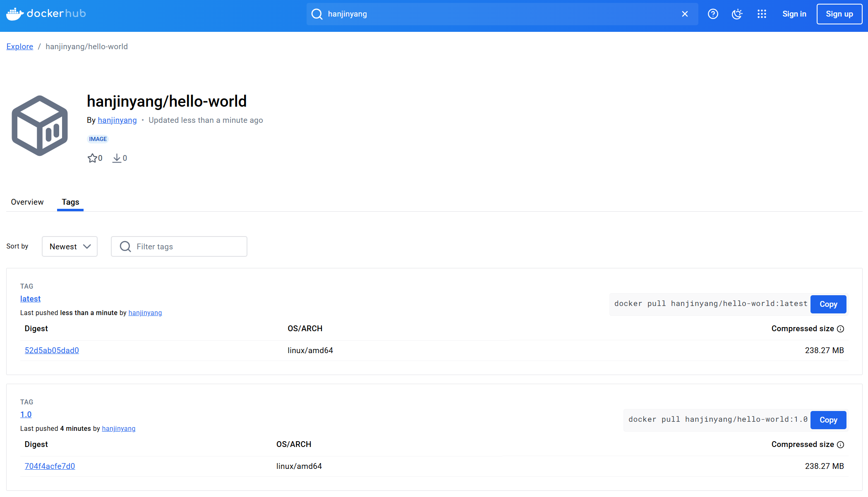
Task: Click the downloads count icon
Action: tap(117, 158)
